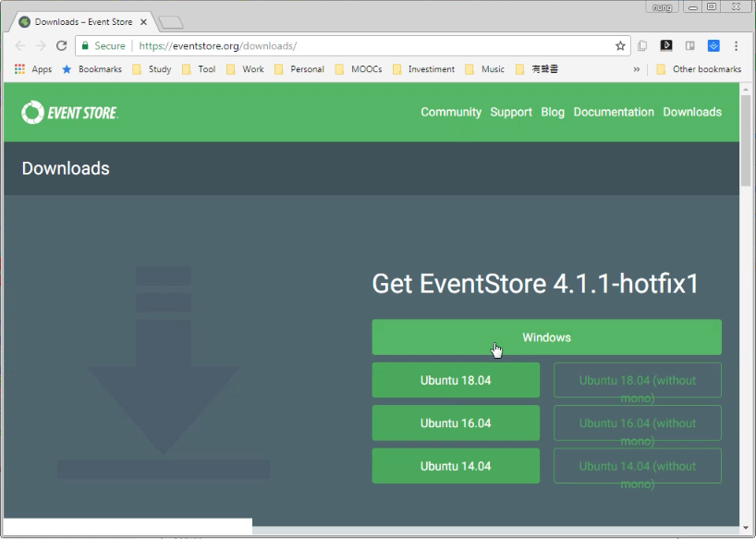Screen dimensions: 756x539
Task: Click the Get EventStore 4.1.1-hotfix1 heading
Action: coord(535,284)
